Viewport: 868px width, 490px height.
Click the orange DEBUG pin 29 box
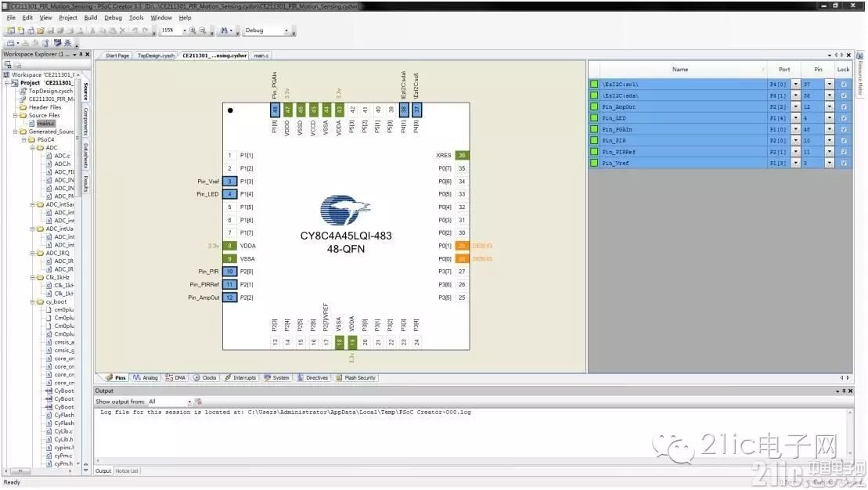pos(462,246)
